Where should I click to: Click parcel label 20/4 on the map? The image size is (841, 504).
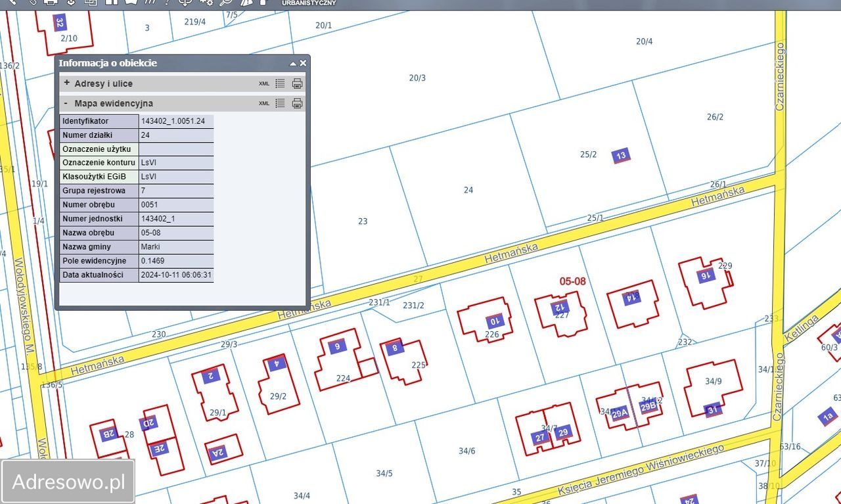(645, 41)
